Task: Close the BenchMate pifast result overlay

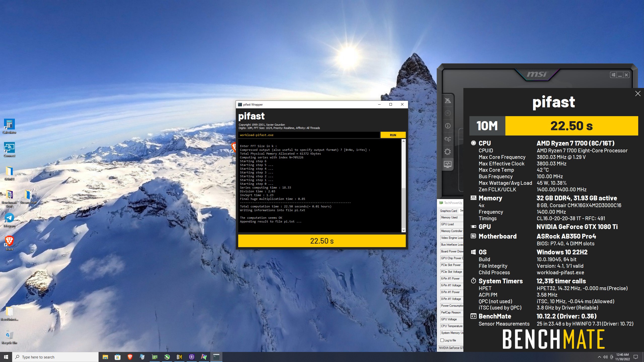Action: 638,94
